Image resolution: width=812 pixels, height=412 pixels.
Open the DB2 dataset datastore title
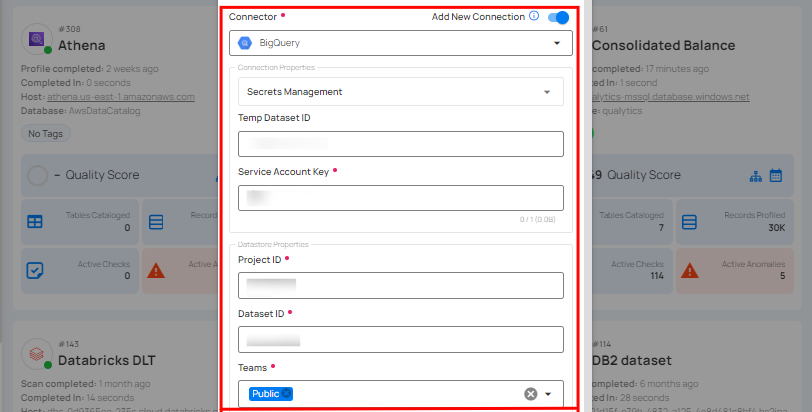(x=632, y=360)
